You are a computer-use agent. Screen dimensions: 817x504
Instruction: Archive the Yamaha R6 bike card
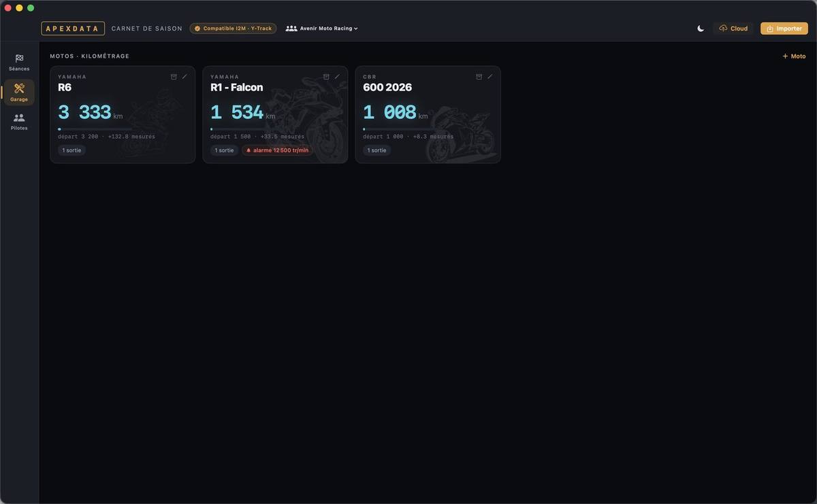(x=174, y=77)
